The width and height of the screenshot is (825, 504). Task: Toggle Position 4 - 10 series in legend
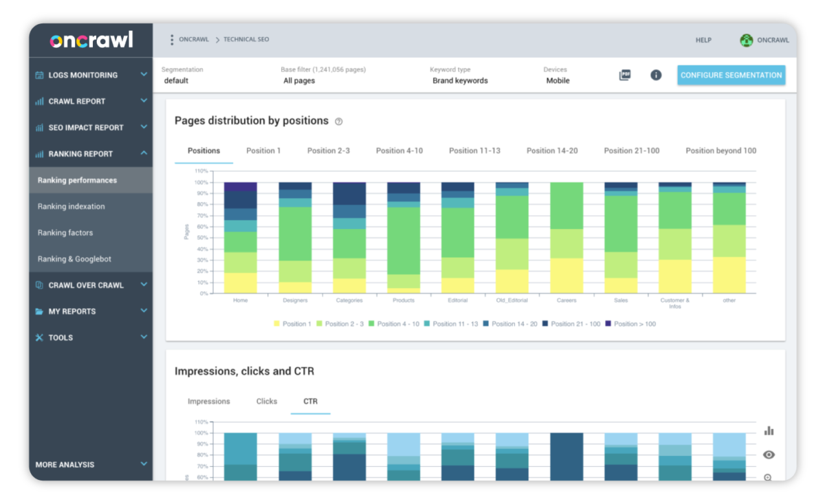click(393, 324)
